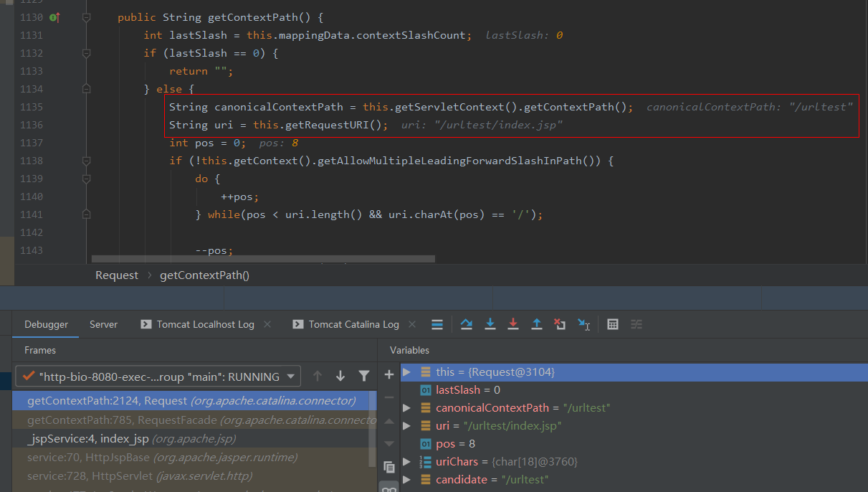Select the _jspService:4 index_jsp stack frame
Viewport: 868px width, 492px height.
pos(131,439)
